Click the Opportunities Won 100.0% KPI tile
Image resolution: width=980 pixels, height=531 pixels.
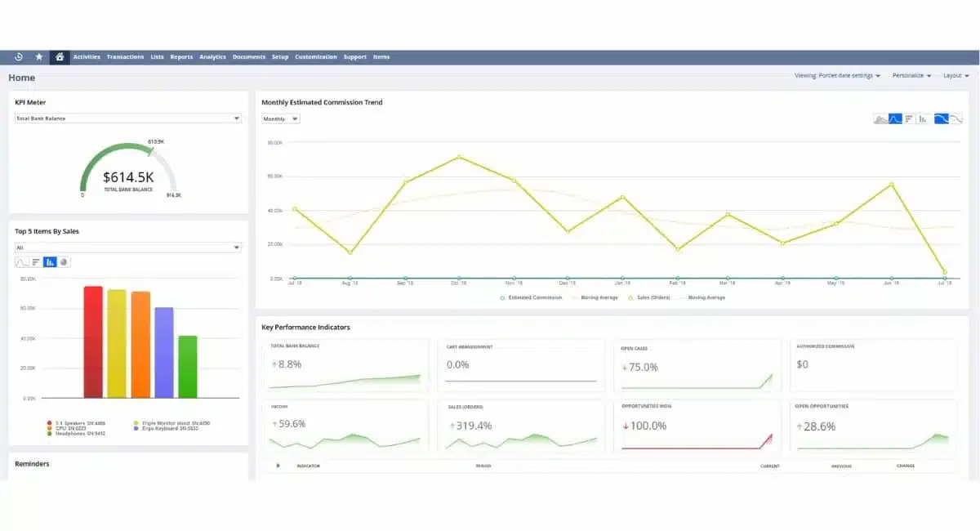[697, 426]
